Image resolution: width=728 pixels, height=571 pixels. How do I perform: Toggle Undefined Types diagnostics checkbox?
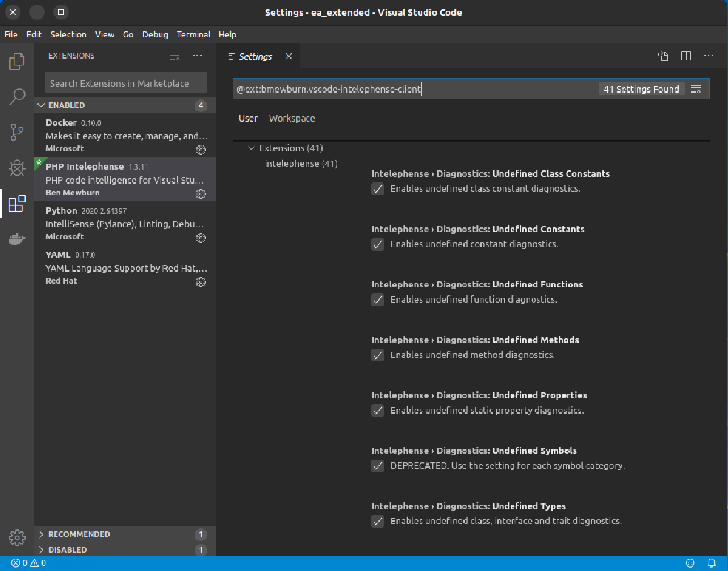click(378, 521)
